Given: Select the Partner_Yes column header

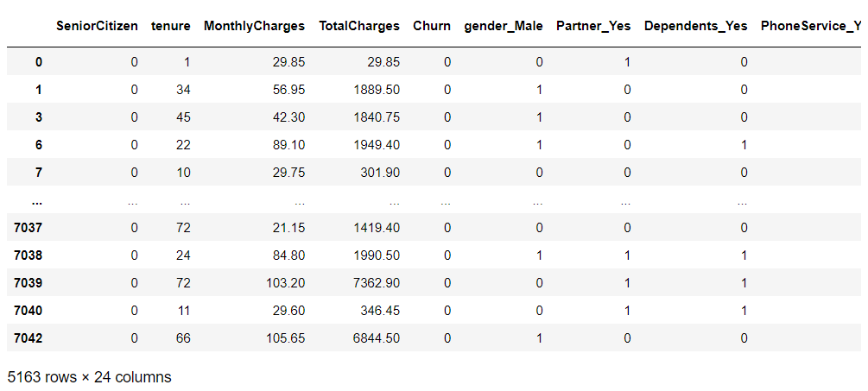Looking at the screenshot, I should tap(594, 26).
